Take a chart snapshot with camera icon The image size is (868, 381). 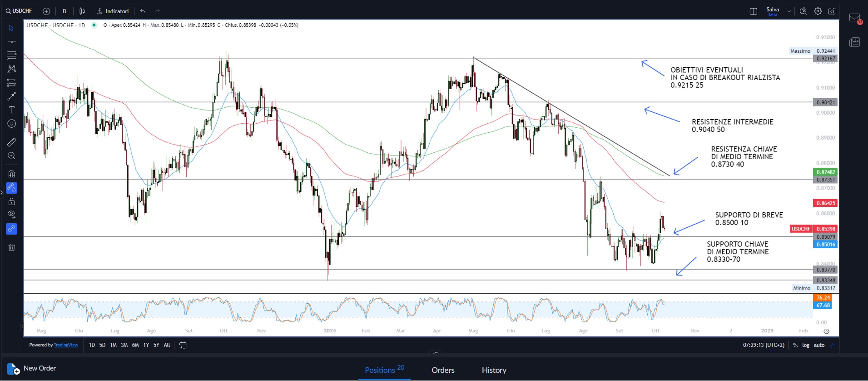(x=832, y=11)
